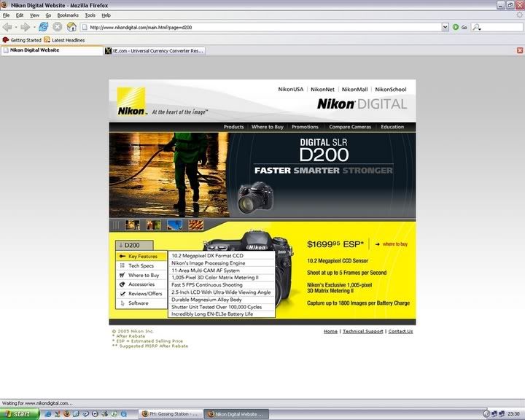Open the Education navigation item
Screen dimensions: 525x420
pyautogui.click(x=392, y=127)
